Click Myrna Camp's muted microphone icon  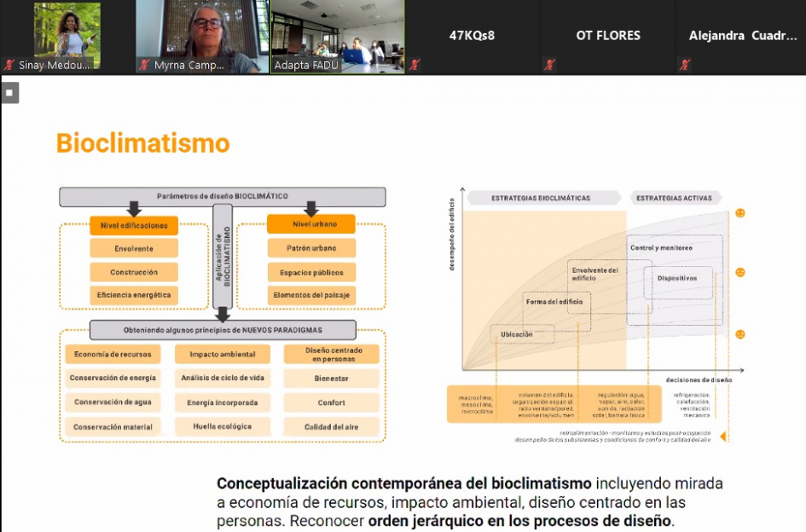coord(144,65)
